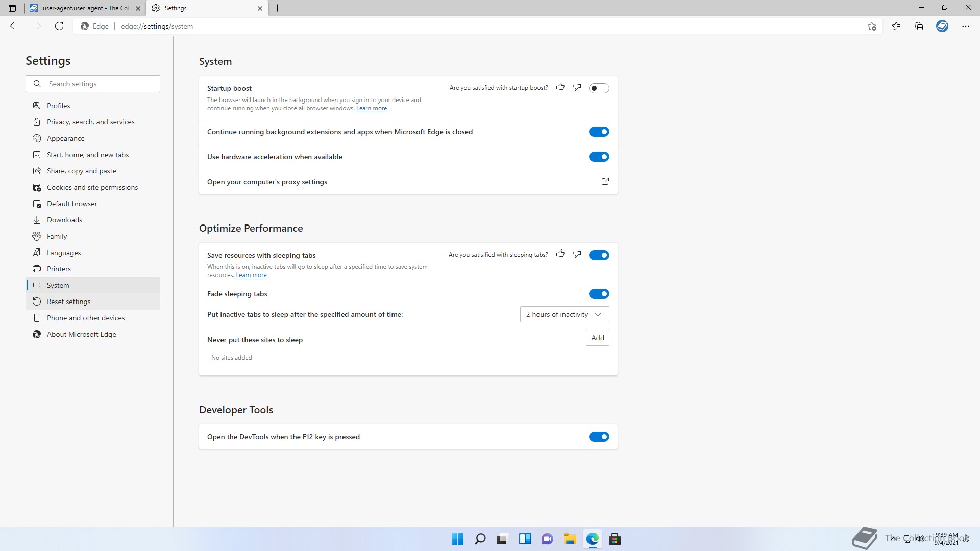
Task: Toggle continue running background extensions
Action: [x=599, y=132]
